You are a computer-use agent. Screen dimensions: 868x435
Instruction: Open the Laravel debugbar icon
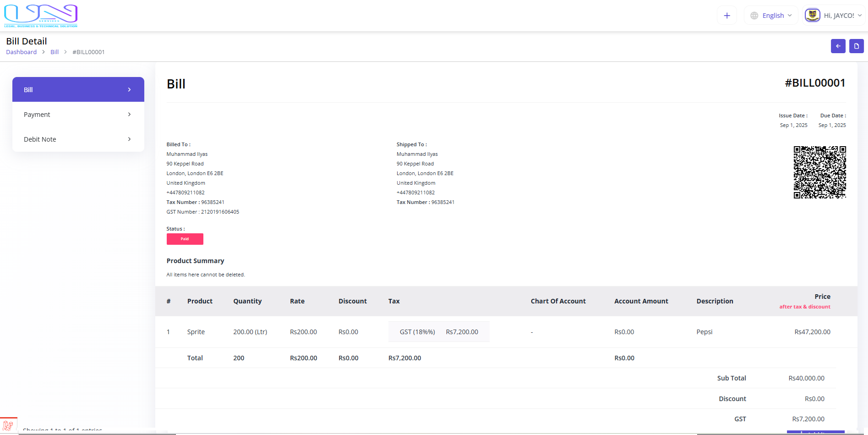click(8, 426)
